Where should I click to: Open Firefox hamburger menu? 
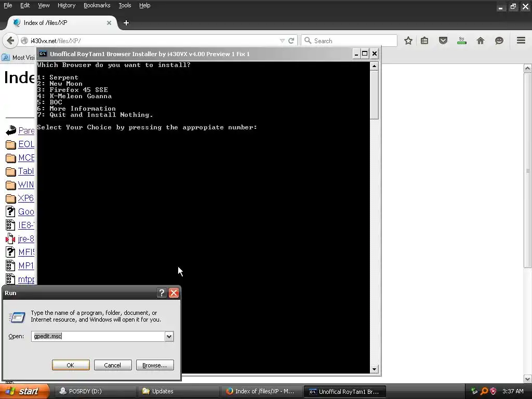pos(521,41)
